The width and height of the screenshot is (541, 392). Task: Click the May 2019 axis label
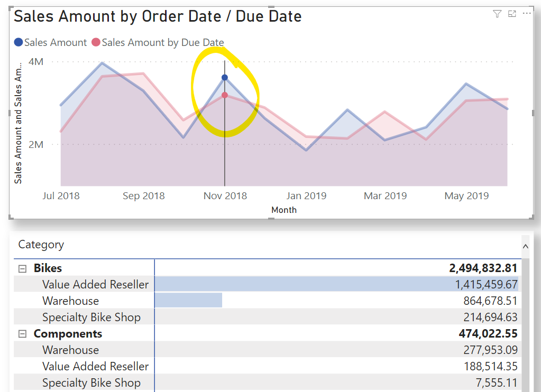point(466,196)
